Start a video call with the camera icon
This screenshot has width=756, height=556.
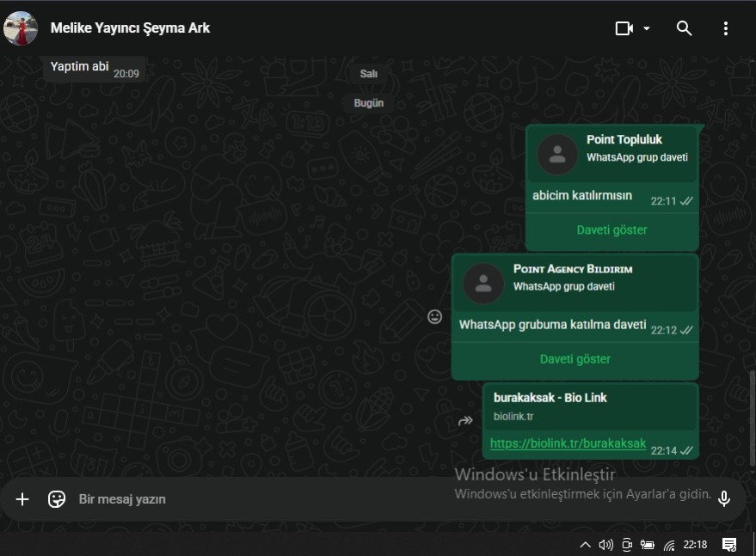(624, 28)
